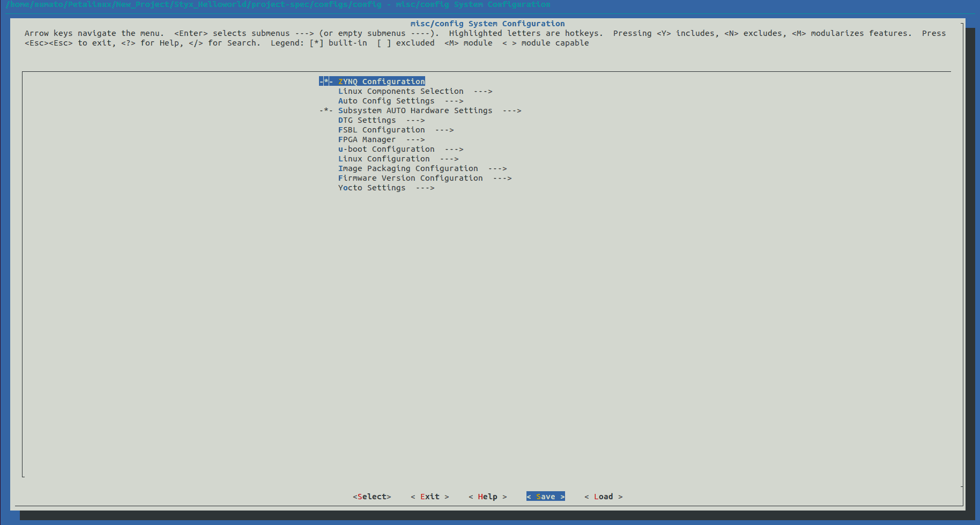Click the Exit button

click(x=429, y=497)
